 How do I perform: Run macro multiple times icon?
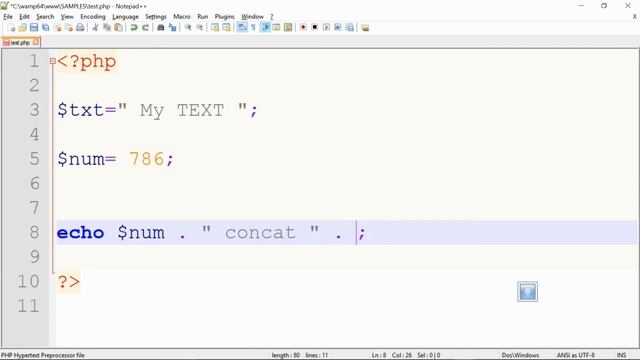pos(338,27)
